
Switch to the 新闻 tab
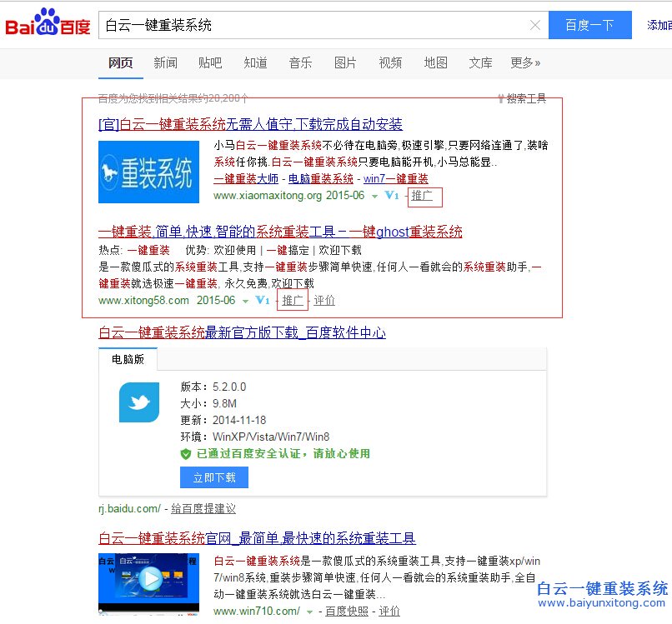(x=164, y=62)
